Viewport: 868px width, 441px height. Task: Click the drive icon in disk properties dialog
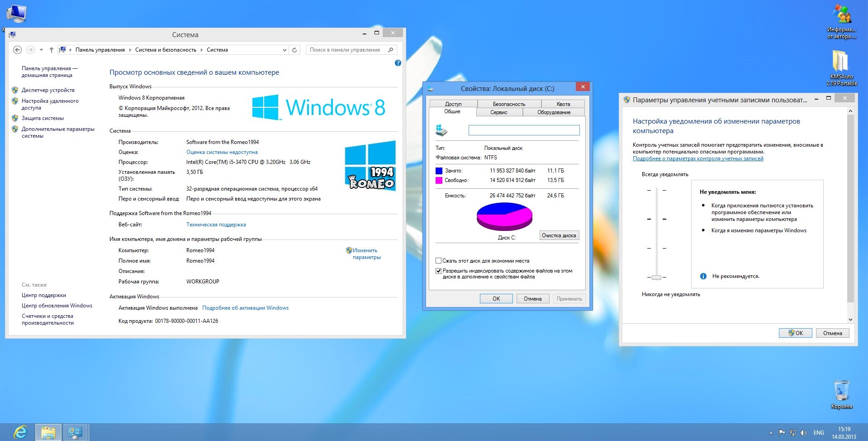(441, 130)
